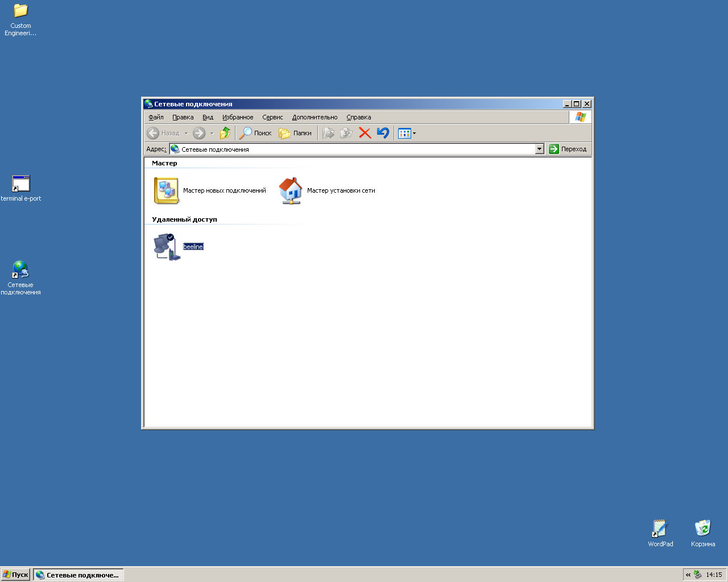Click the blue Undo arrow icon
Image resolution: width=728 pixels, height=582 pixels.
(x=383, y=133)
